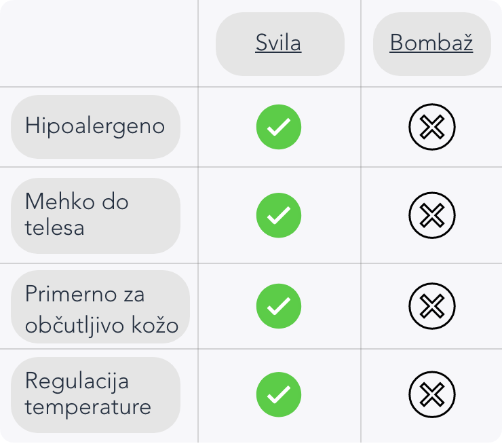Select the Svila checkmark for občutljivo kožo
Viewport: 502px width, 448px height.
[x=278, y=307]
